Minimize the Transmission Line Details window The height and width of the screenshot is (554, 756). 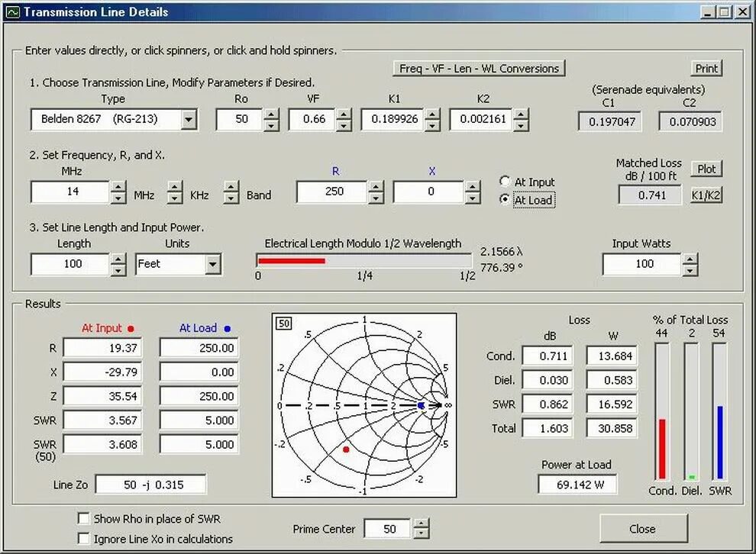pos(707,12)
